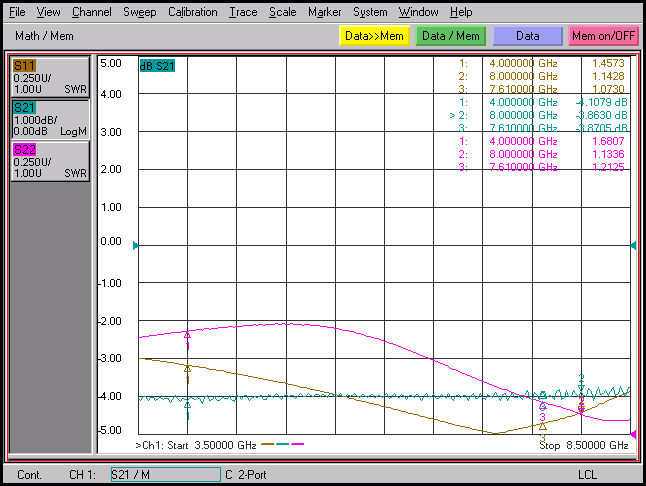
Task: Click the S21 / M status field
Action: point(166,474)
